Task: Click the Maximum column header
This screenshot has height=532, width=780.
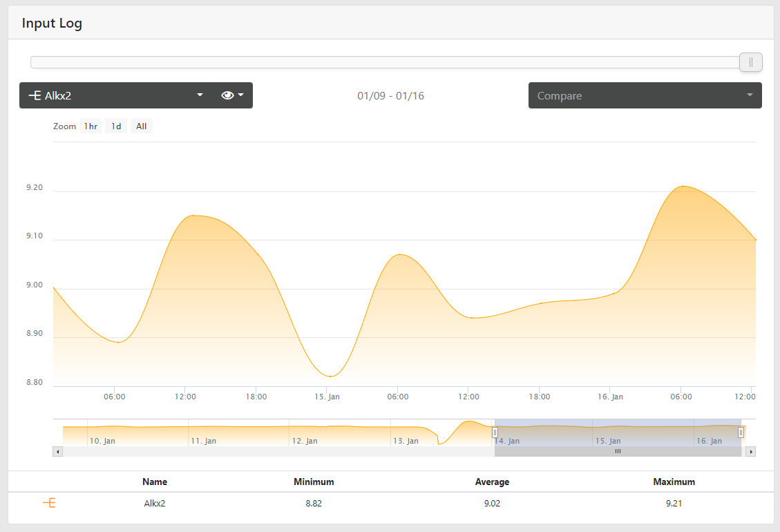Action: (674, 482)
